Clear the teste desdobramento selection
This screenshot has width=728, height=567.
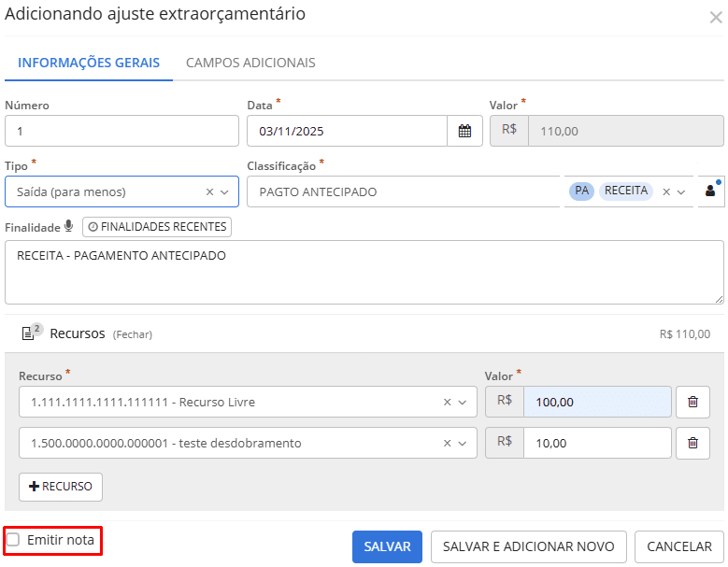coord(447,444)
